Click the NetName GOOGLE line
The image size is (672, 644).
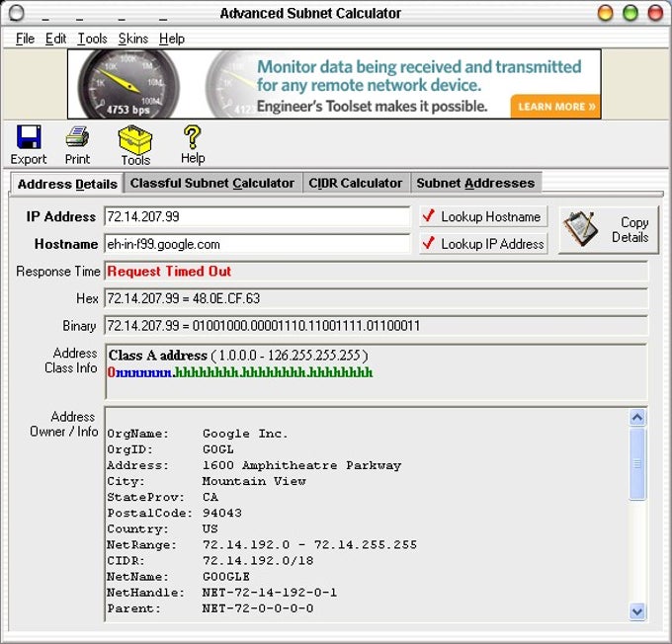pyautogui.click(x=178, y=576)
